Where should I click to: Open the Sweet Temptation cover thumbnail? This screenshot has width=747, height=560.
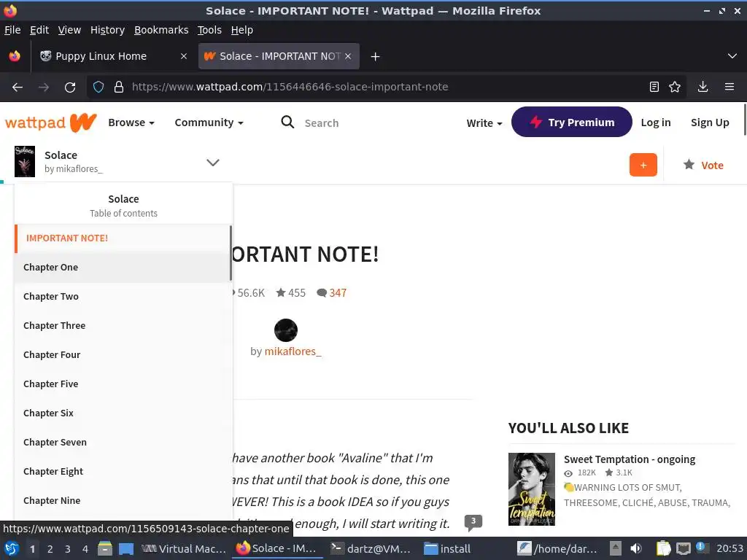(x=532, y=489)
